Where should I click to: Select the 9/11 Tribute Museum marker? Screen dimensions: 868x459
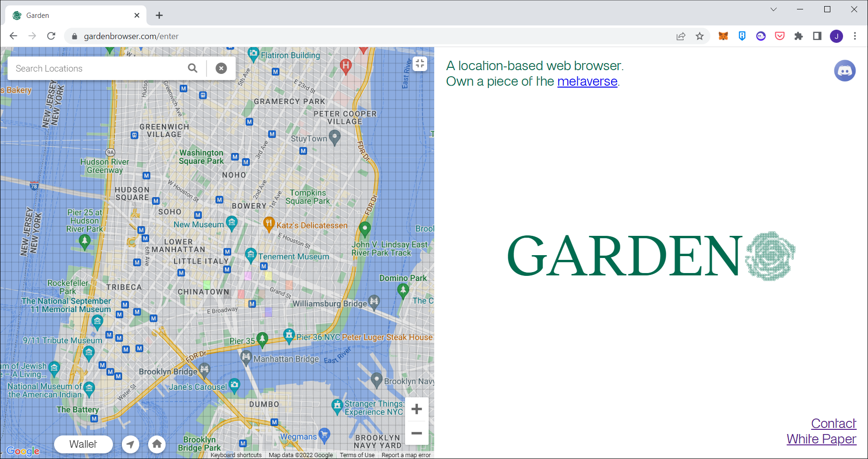(x=88, y=353)
